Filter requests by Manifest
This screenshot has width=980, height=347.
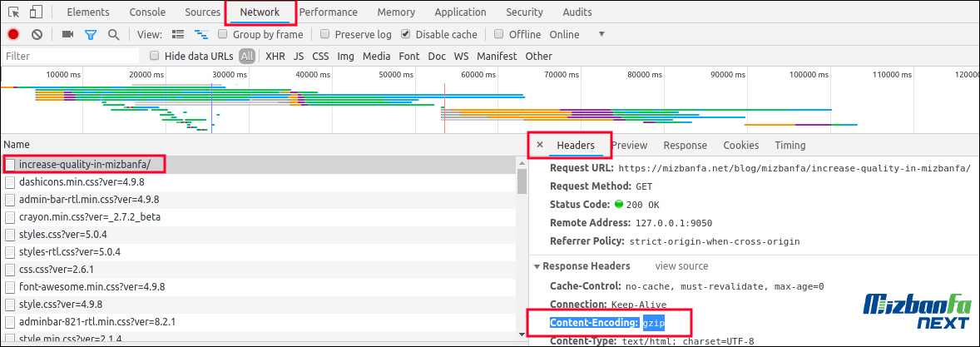click(x=497, y=57)
